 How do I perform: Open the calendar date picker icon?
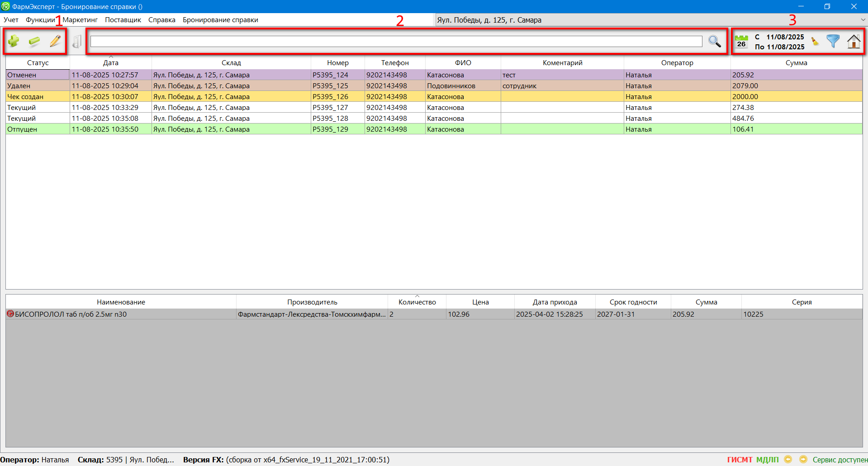point(741,41)
